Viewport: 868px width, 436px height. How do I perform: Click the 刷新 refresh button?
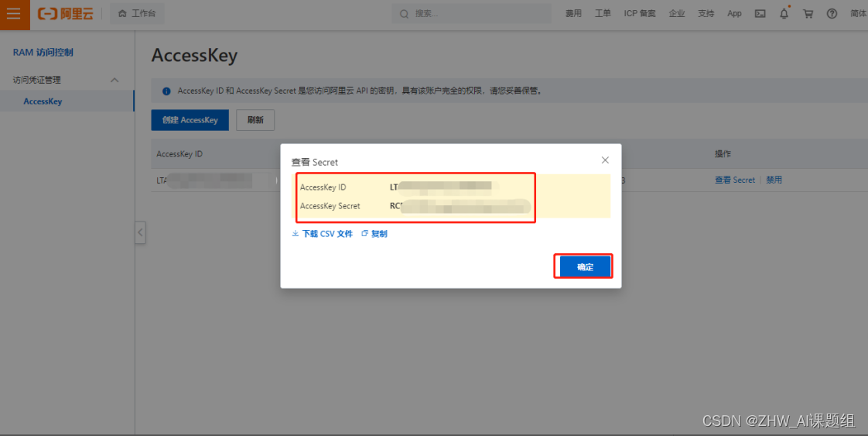255,120
